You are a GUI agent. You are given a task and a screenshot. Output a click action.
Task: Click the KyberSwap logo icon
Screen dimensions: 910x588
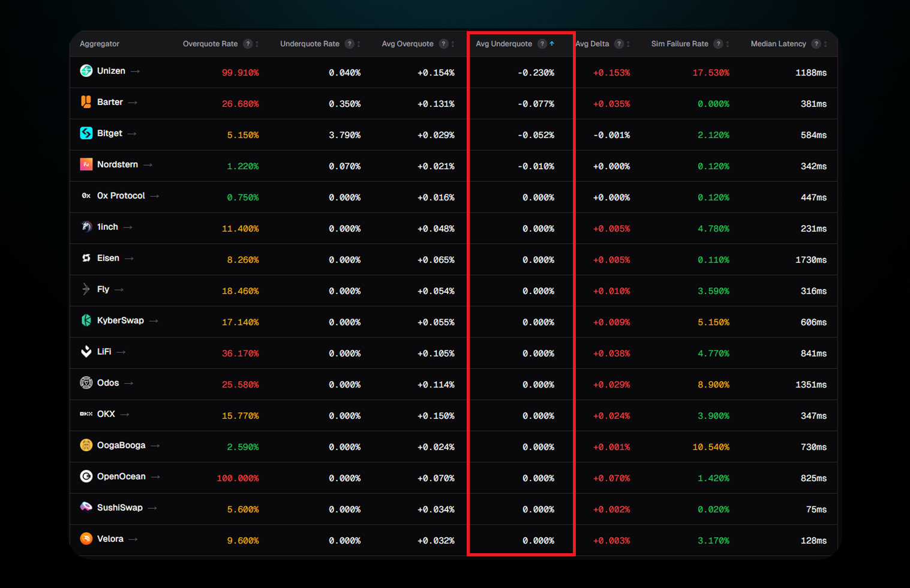(86, 320)
